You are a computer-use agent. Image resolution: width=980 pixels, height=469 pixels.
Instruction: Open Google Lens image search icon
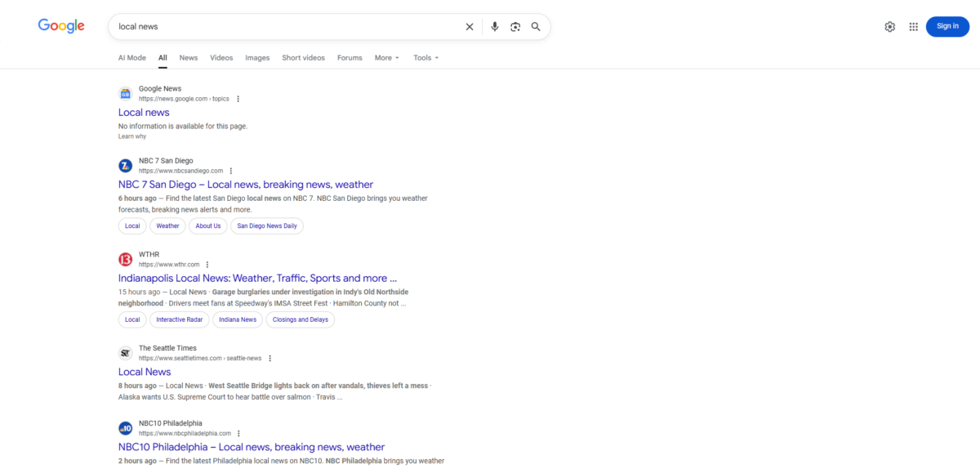(515, 27)
